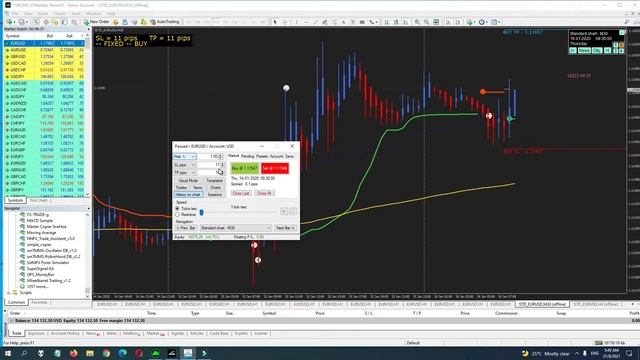Select the Realtime speed radio button
Screen dimensions: 640x360
177,214
